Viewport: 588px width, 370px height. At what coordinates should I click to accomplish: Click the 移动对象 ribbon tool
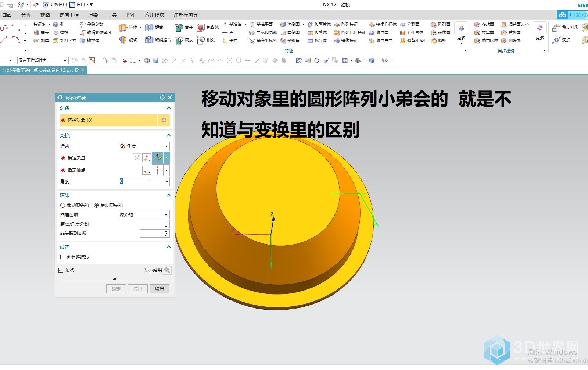pyautogui.click(x=566, y=27)
